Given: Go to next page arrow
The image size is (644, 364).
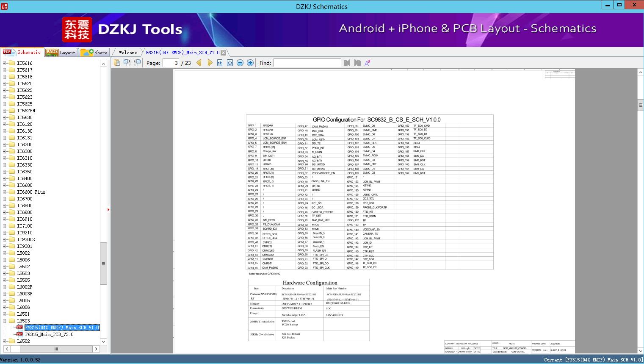Looking at the screenshot, I should click(x=210, y=63).
